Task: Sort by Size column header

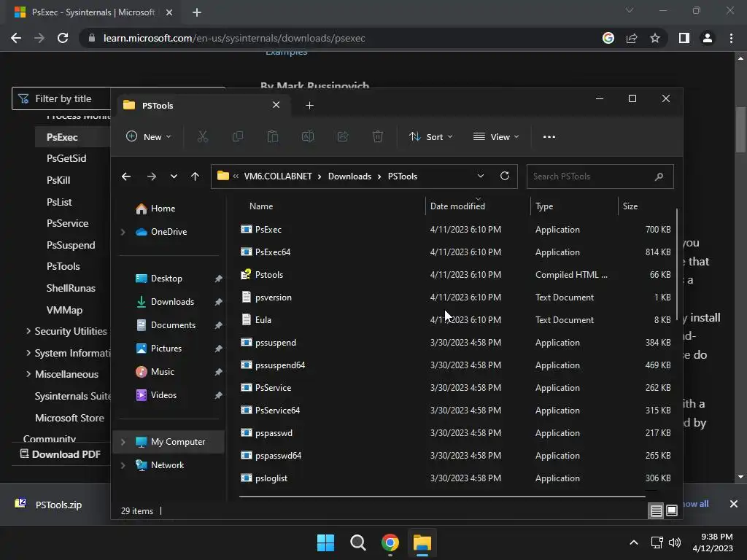Action: 630,206
